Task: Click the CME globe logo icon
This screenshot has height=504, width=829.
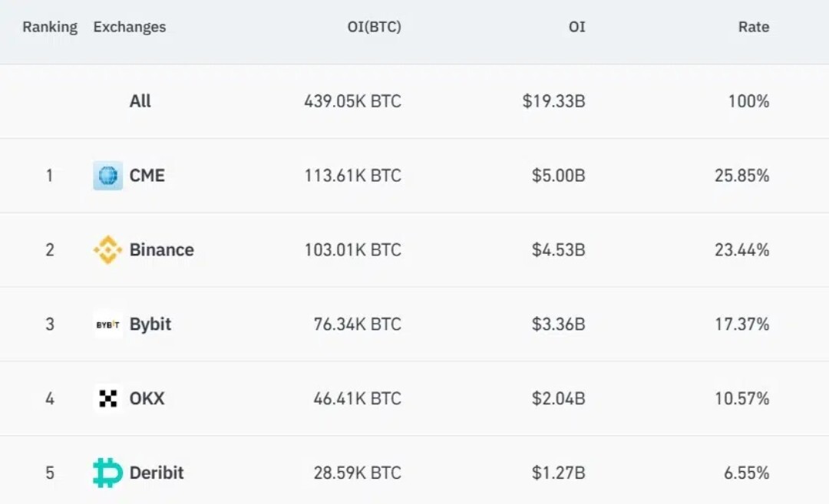Action: 108,176
